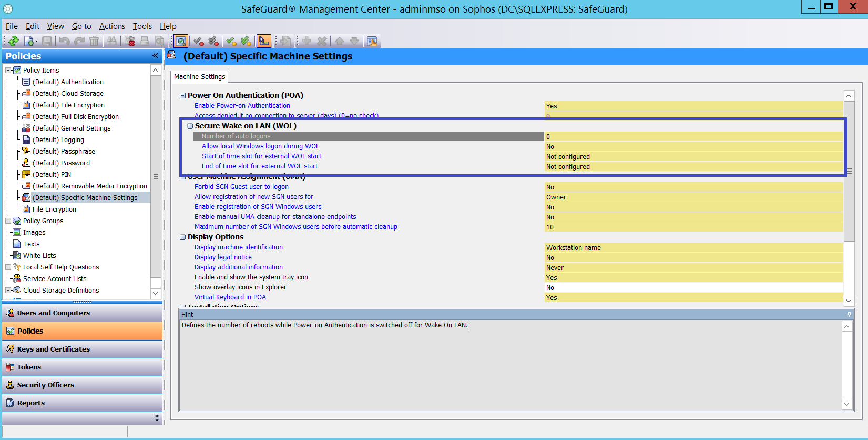This screenshot has width=868, height=440.
Task: Click the Number of auto logons value field
Action: [694, 136]
